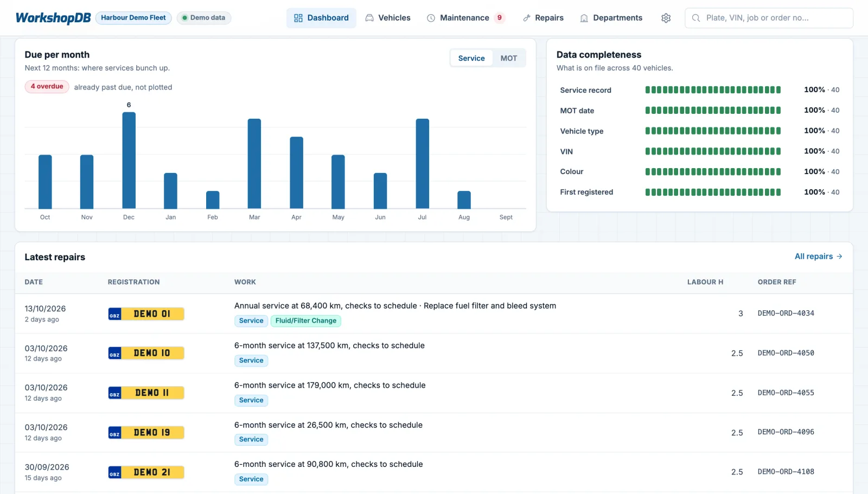Click the search magnifier icon

tap(696, 18)
